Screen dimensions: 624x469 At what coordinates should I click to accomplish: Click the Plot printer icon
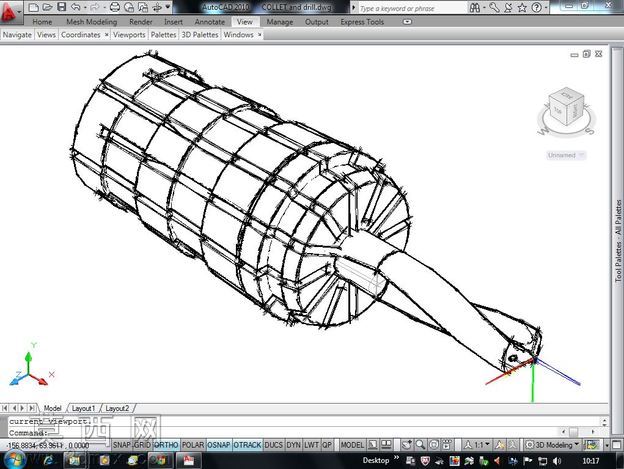click(115, 7)
